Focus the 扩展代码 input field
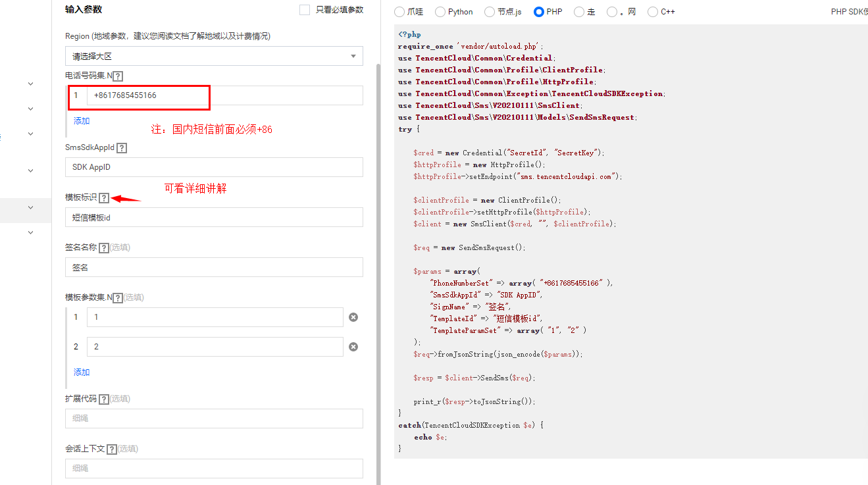868x485 pixels. [214, 419]
